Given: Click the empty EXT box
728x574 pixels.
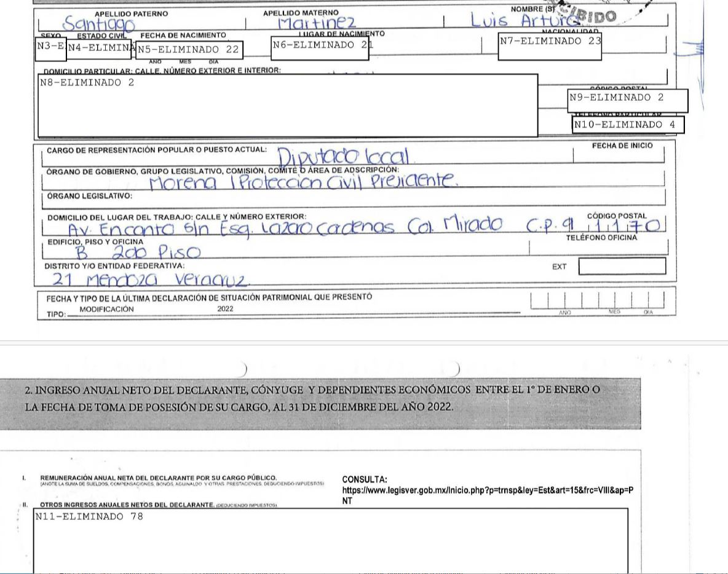Looking at the screenshot, I should pyautogui.click(x=622, y=267).
